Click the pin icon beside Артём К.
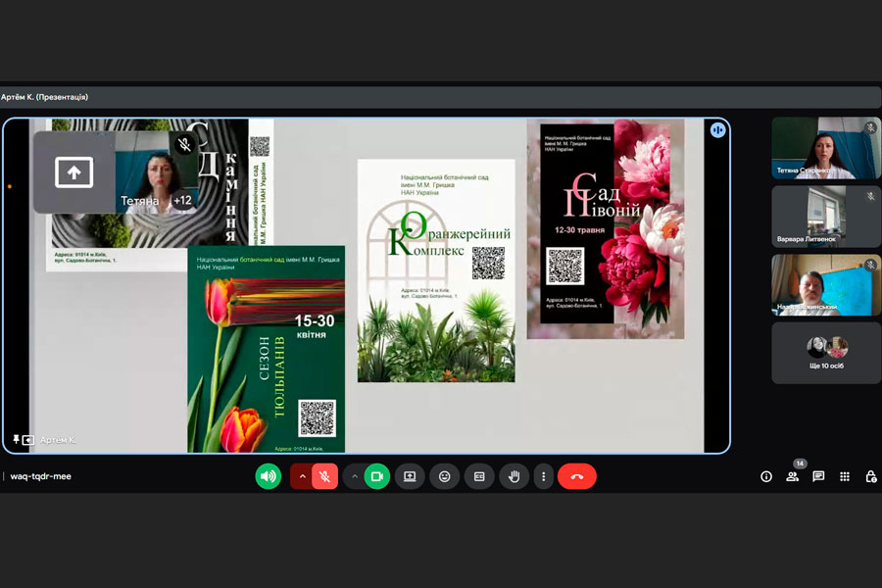This screenshot has height=588, width=882. tap(16, 439)
